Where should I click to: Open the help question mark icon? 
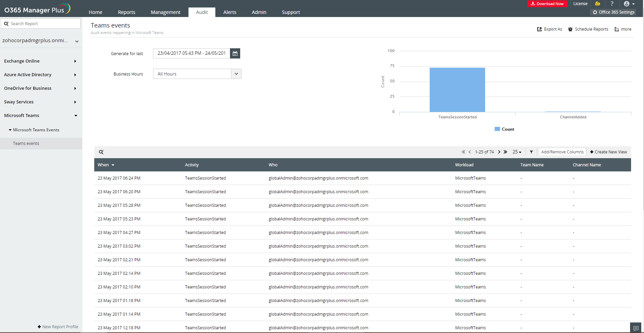[612, 4]
